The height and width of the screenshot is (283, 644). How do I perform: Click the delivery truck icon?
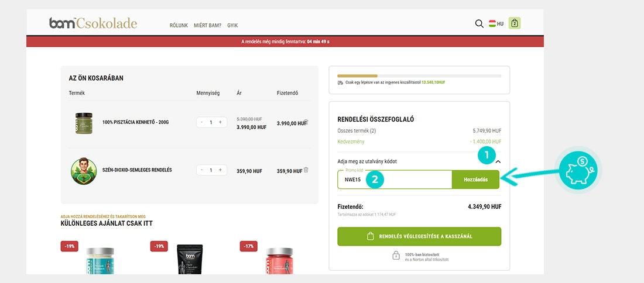(340, 82)
